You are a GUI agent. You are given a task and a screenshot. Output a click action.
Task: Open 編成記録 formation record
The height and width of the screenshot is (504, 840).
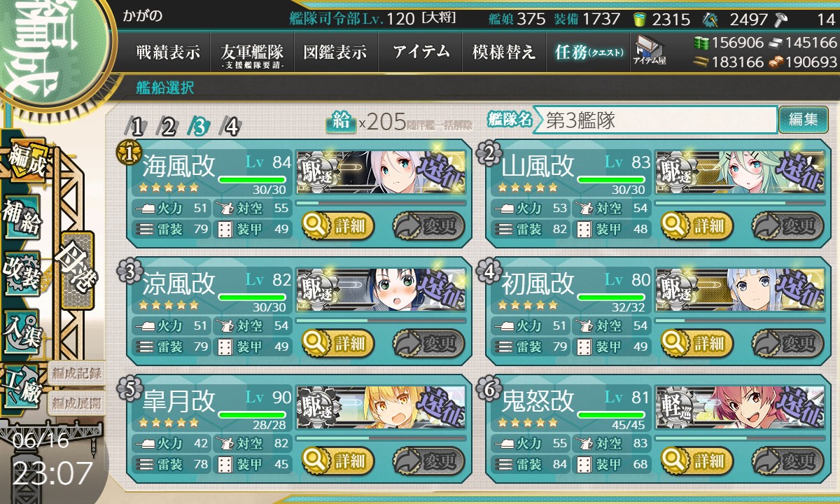pos(76,372)
